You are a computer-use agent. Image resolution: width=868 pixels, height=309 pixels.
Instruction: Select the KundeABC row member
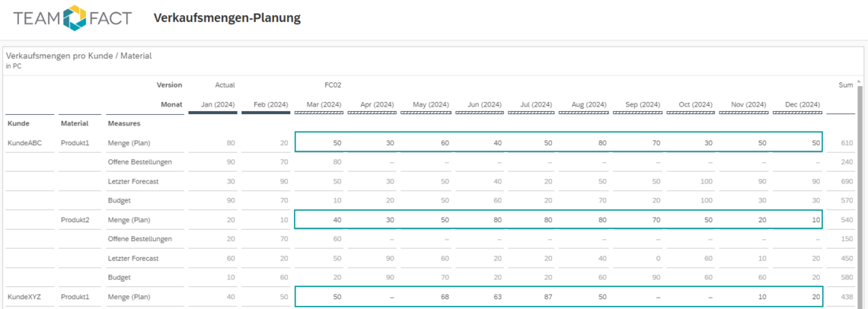pos(24,143)
